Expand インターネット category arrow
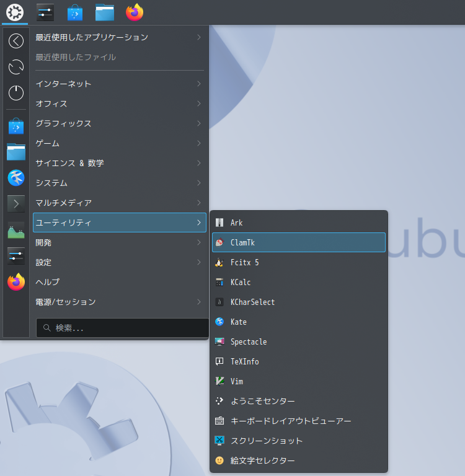This screenshot has height=476, width=465. coord(199,84)
